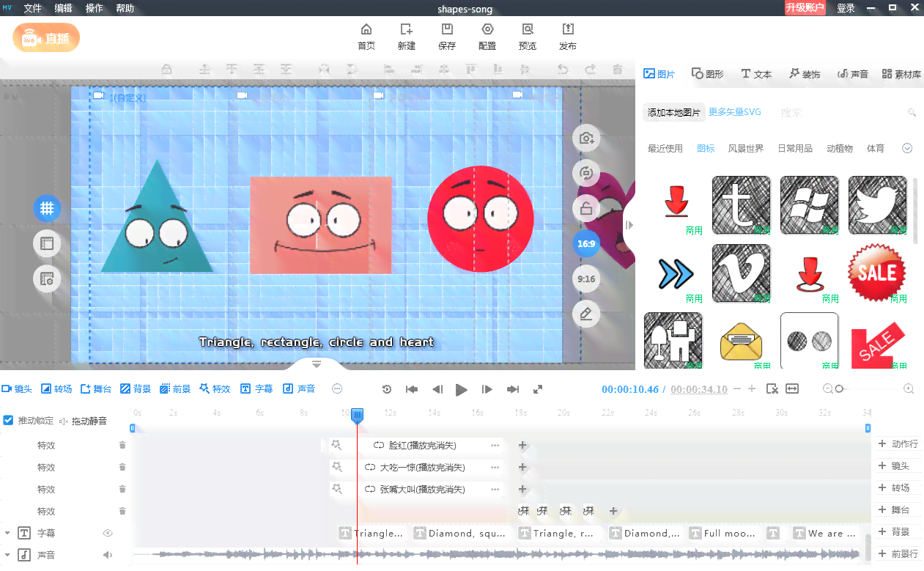
Task: Collapse the right asset panel arrow
Action: [629, 225]
